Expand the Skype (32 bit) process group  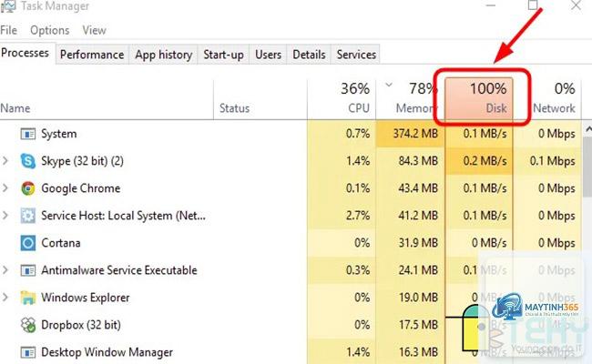(x=5, y=161)
